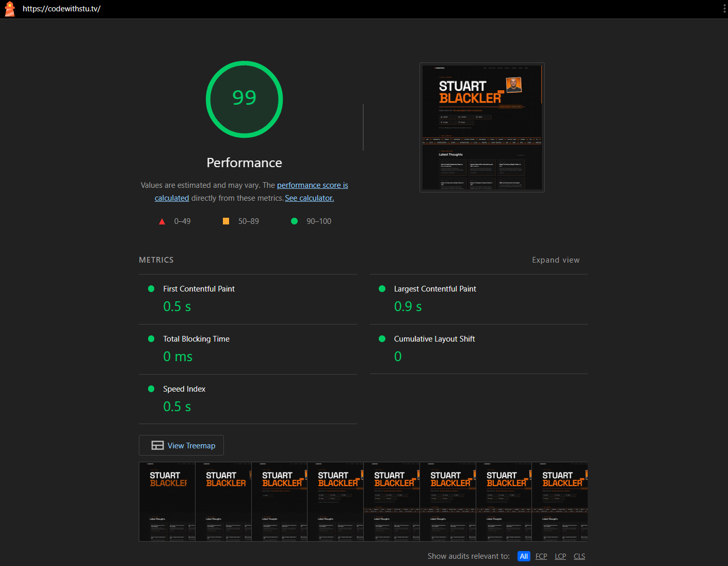Click the red triangle score legend icon
This screenshot has width=728, height=566.
(x=162, y=221)
